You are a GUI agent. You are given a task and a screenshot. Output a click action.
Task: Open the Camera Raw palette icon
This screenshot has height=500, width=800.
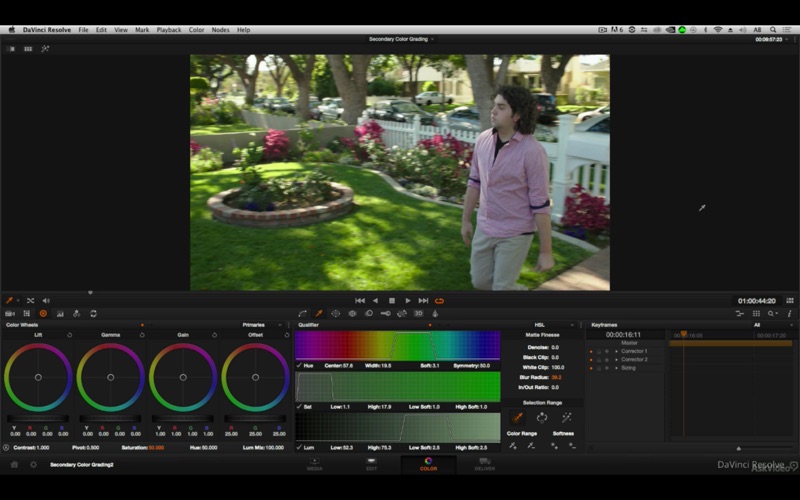click(10, 314)
